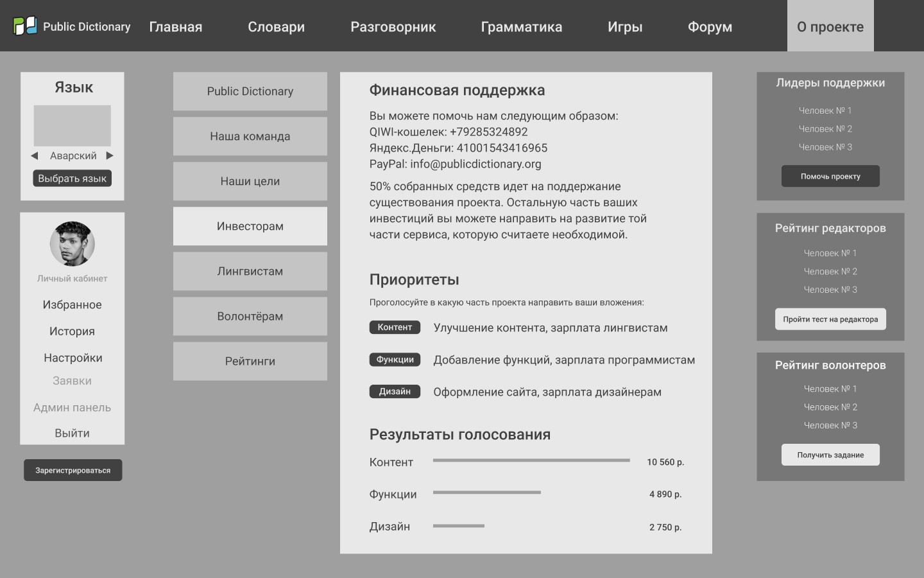Click the 2 750 р. amount
The width and height of the screenshot is (924, 578).
coord(665,527)
